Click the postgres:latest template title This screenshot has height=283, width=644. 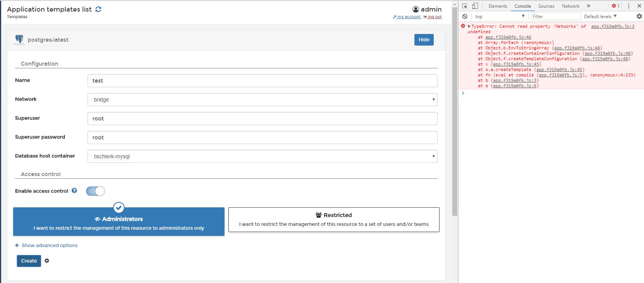pos(48,40)
